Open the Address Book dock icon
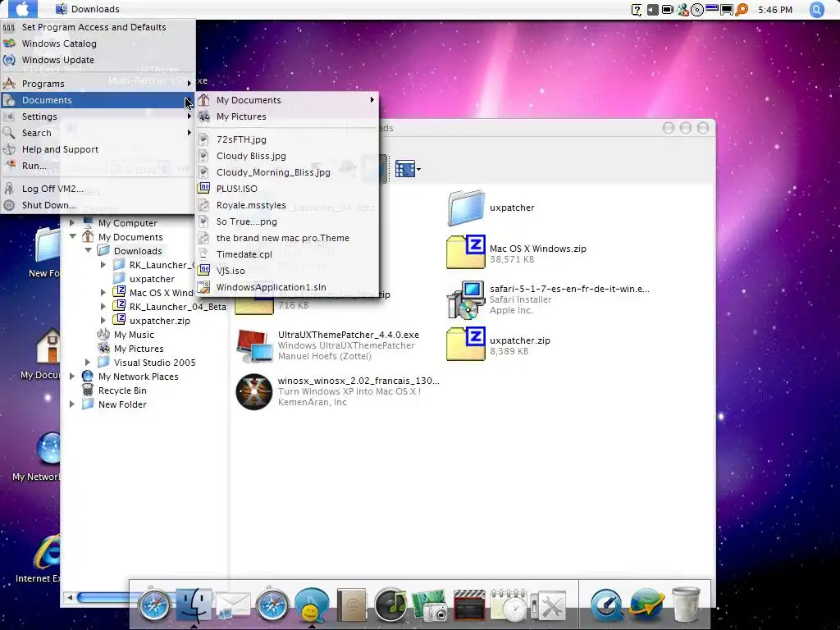The width and height of the screenshot is (840, 630). point(351,605)
